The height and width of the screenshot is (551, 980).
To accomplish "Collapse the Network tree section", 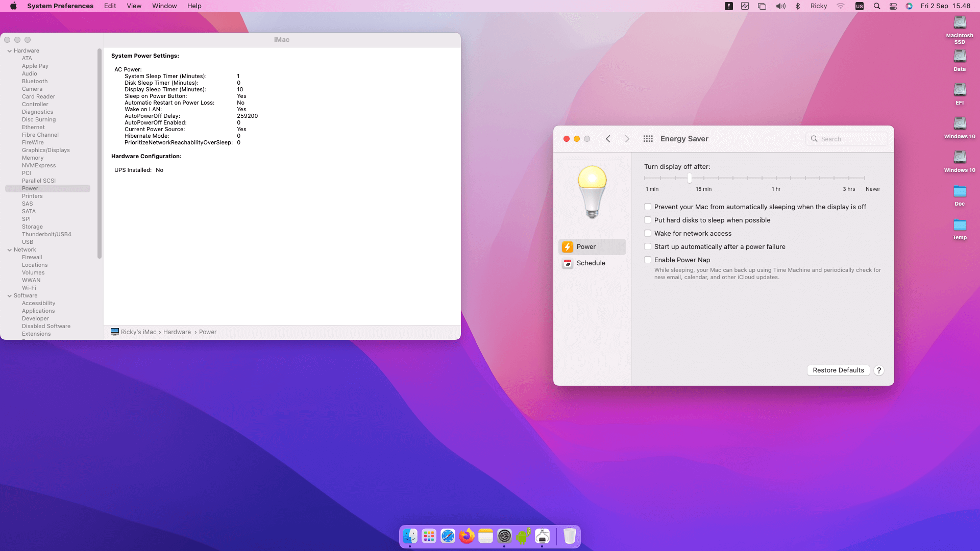I will point(10,250).
